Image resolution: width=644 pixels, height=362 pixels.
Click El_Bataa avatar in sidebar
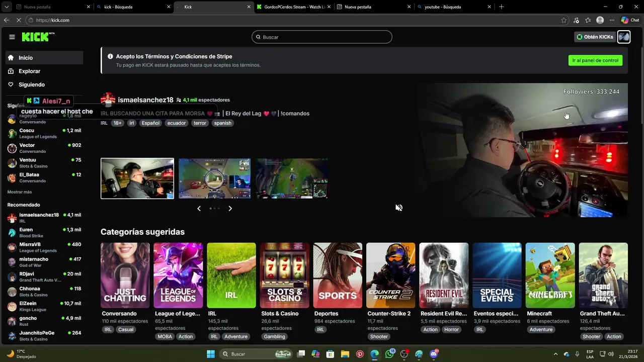click(x=12, y=177)
